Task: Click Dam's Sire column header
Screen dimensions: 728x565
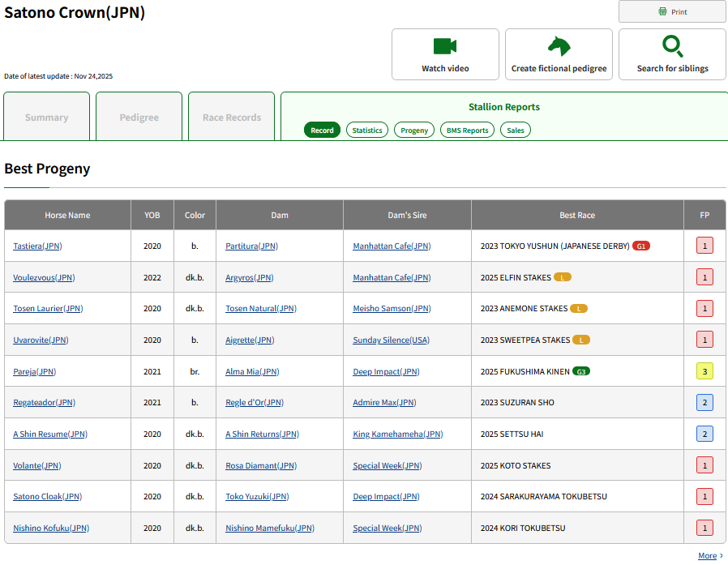Action: coord(407,215)
